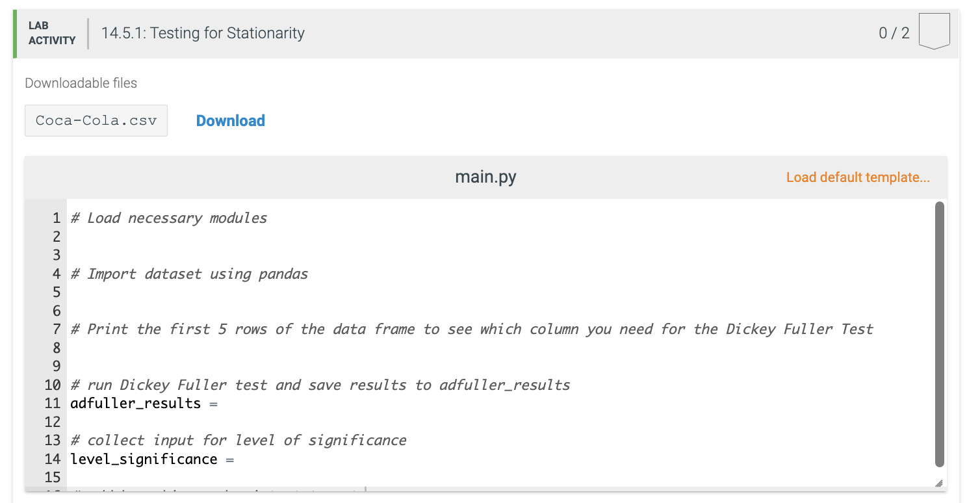Select the Import dataset using pandas comment
980x503 pixels.
[x=189, y=274]
